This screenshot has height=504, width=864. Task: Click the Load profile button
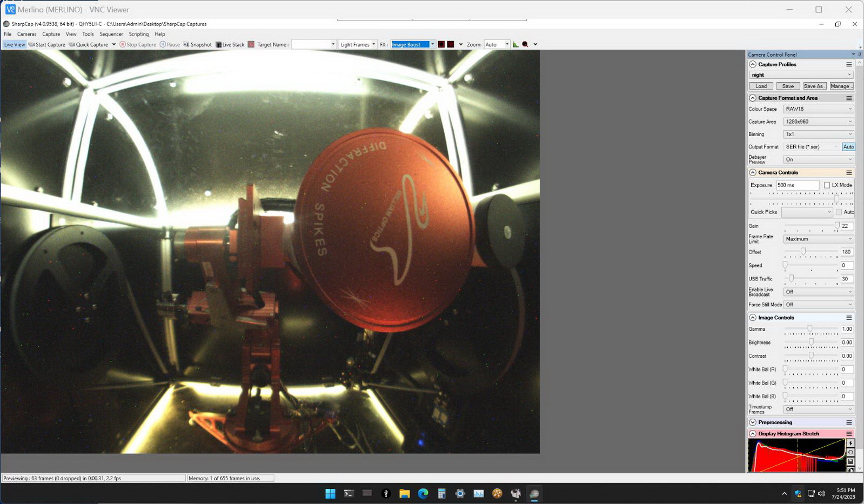click(x=761, y=86)
